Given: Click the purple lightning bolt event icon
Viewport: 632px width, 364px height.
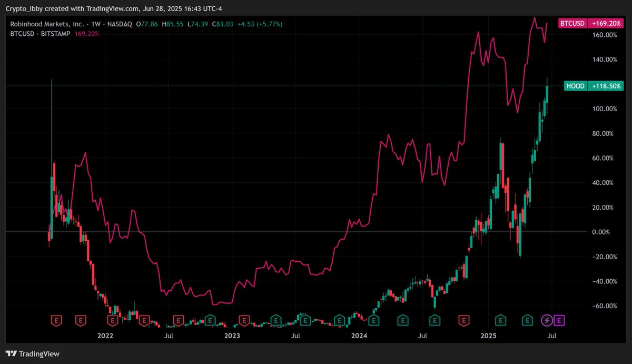Looking at the screenshot, I should [547, 320].
